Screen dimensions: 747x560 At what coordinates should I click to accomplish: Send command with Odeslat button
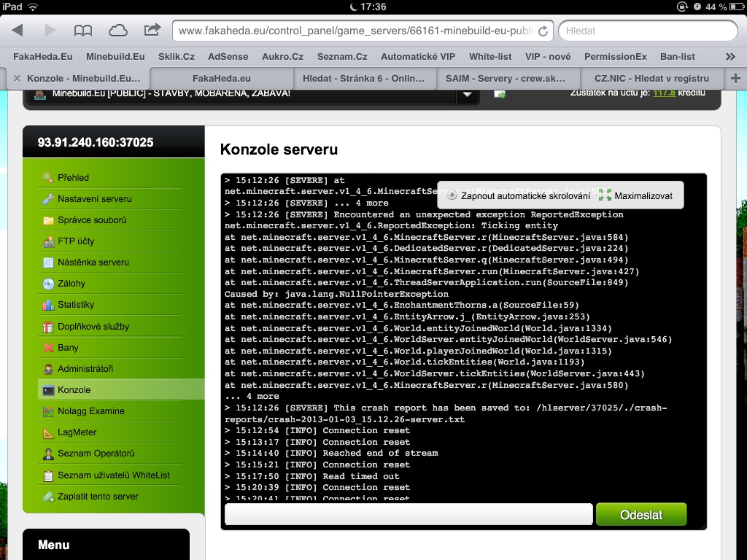click(x=641, y=515)
